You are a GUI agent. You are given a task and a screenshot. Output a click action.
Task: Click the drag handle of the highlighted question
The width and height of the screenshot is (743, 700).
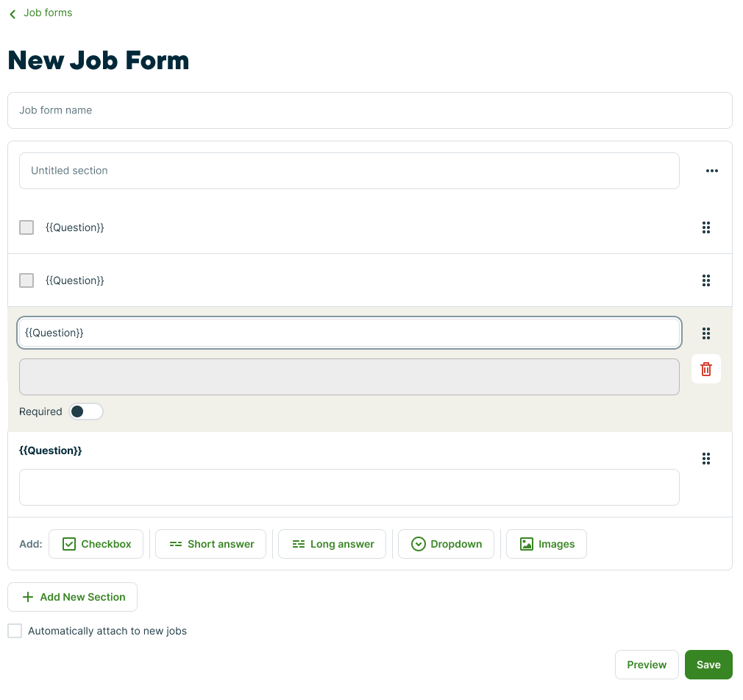click(x=706, y=333)
